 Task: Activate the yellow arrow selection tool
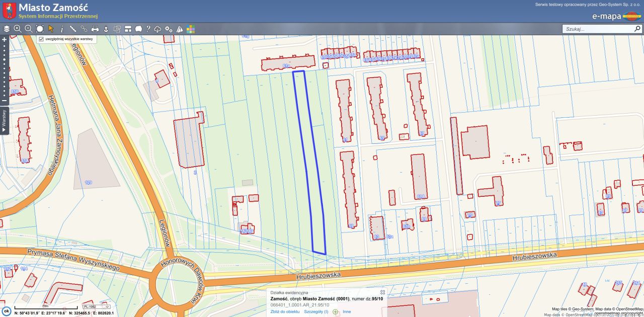click(51, 29)
